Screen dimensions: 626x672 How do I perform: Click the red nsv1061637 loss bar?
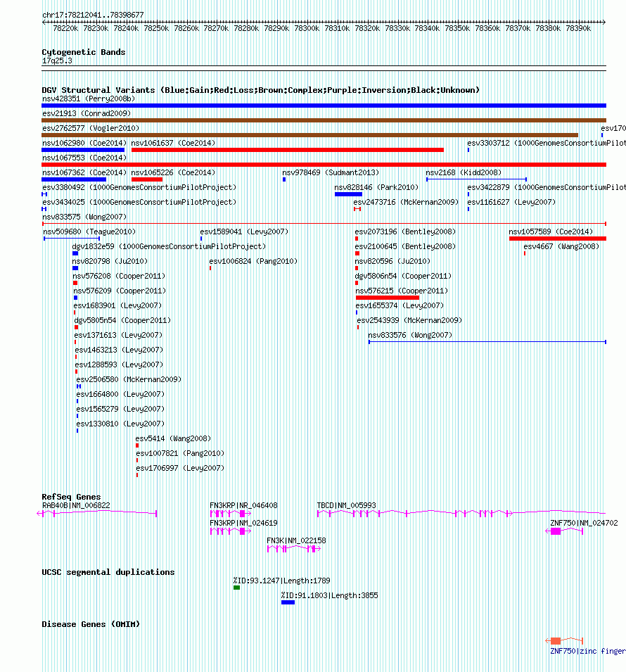288,150
